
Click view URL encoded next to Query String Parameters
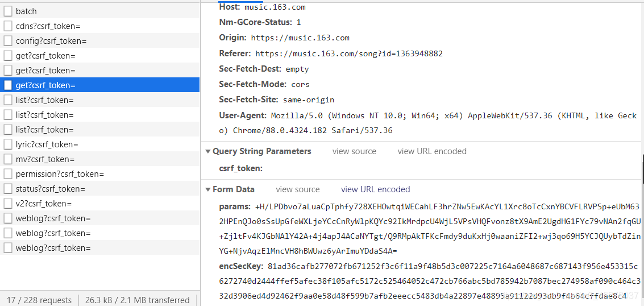point(431,151)
